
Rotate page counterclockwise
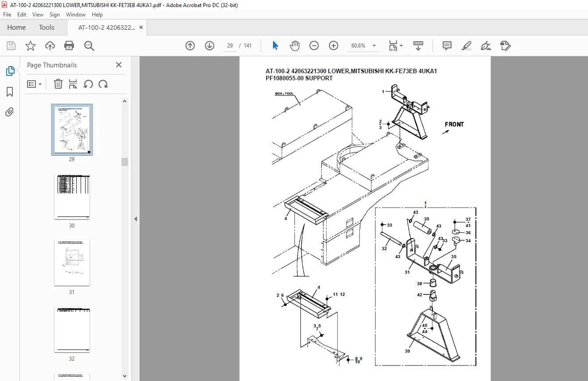click(88, 84)
